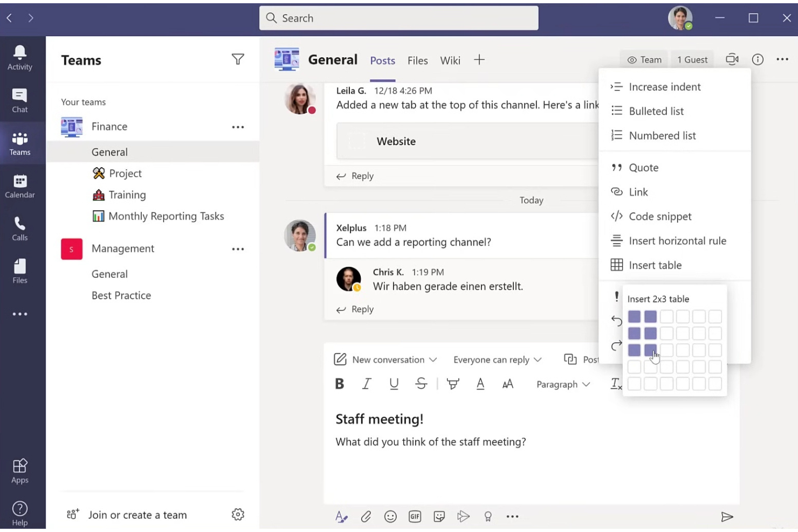
Task: Insert a GIF into the message
Action: click(415, 516)
